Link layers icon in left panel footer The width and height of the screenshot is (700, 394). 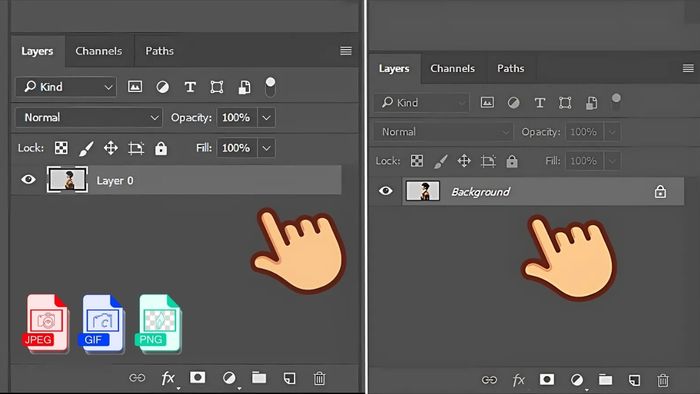pos(137,378)
